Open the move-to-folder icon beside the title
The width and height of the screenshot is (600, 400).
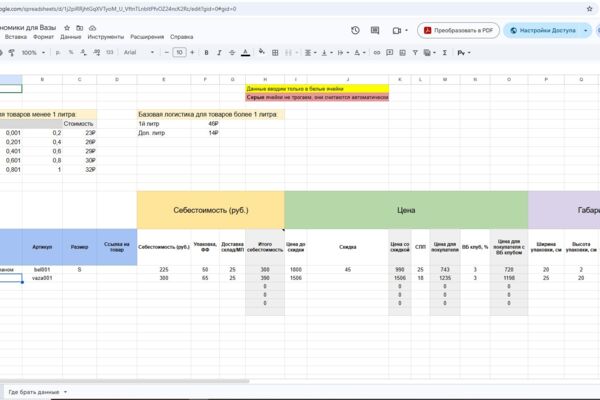point(80,28)
